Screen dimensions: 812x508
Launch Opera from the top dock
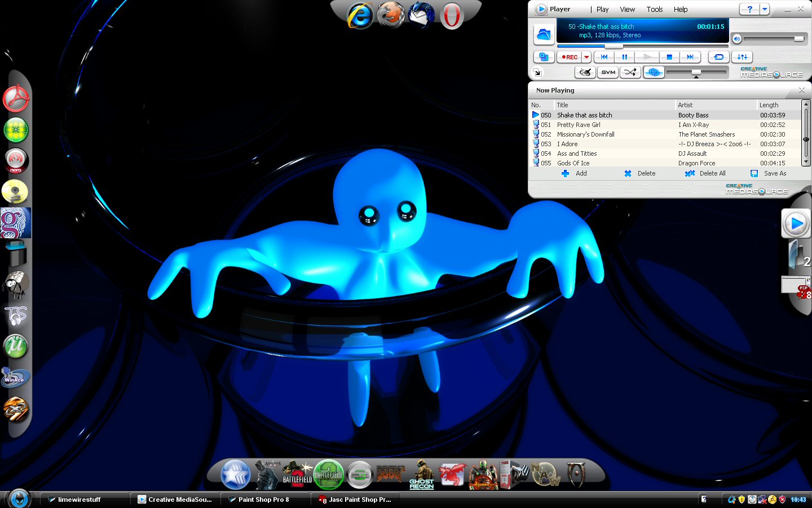tap(452, 15)
